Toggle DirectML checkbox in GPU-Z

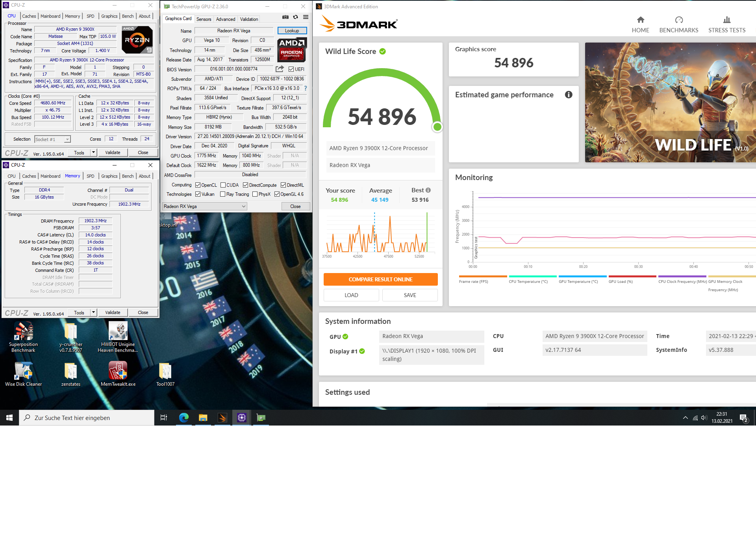tap(283, 185)
